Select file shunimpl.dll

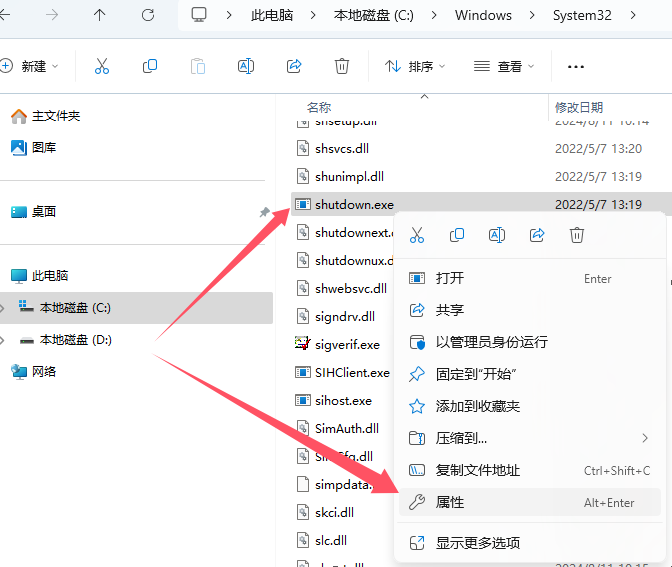(x=349, y=177)
